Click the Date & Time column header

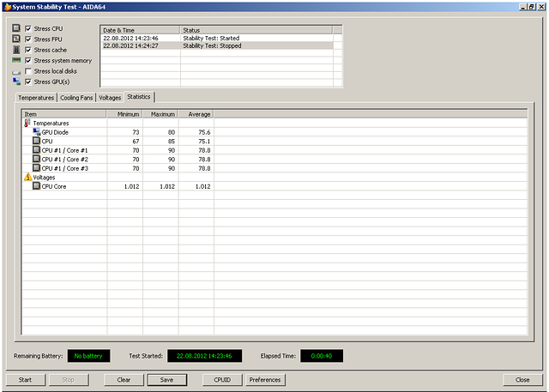(x=140, y=30)
